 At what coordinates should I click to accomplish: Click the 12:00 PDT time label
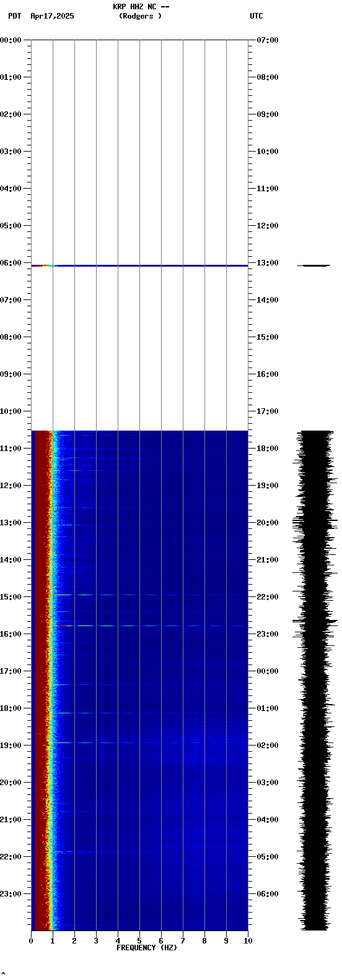pyautogui.click(x=11, y=486)
